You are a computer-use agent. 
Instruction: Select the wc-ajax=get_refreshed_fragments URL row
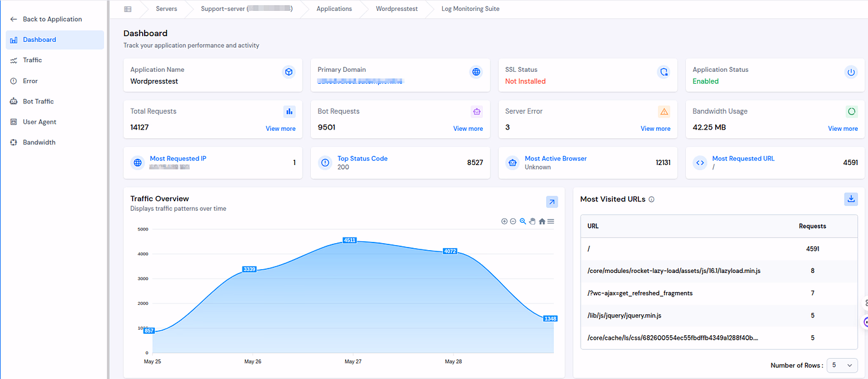pyautogui.click(x=719, y=293)
